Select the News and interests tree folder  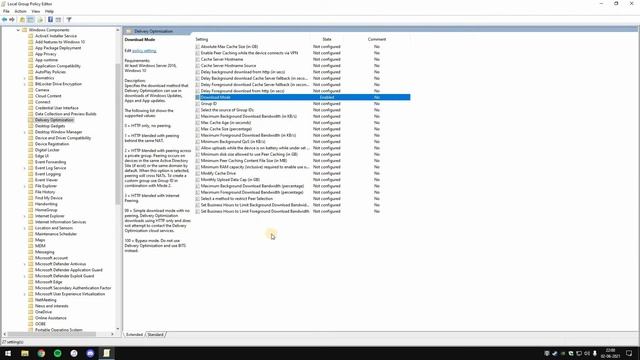51,306
